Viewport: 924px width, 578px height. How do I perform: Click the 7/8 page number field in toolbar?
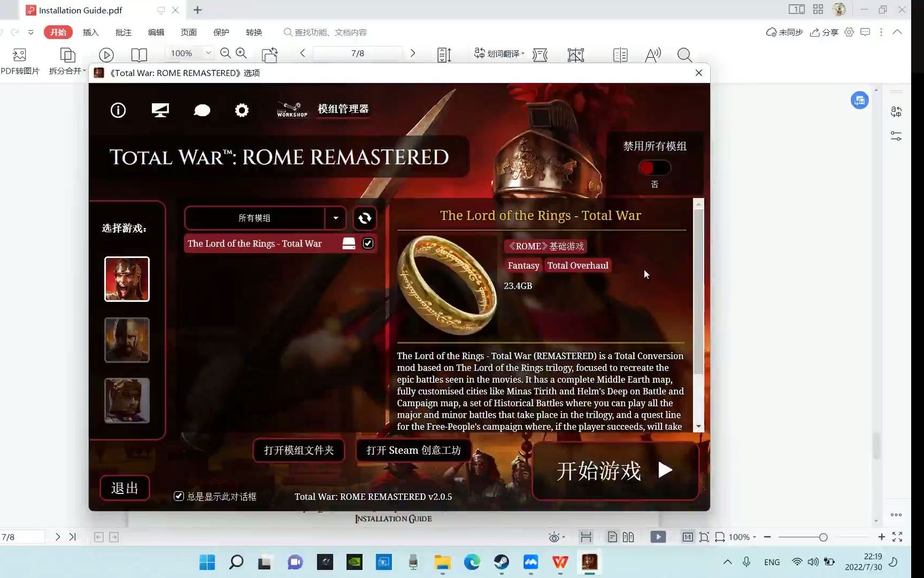coord(358,53)
